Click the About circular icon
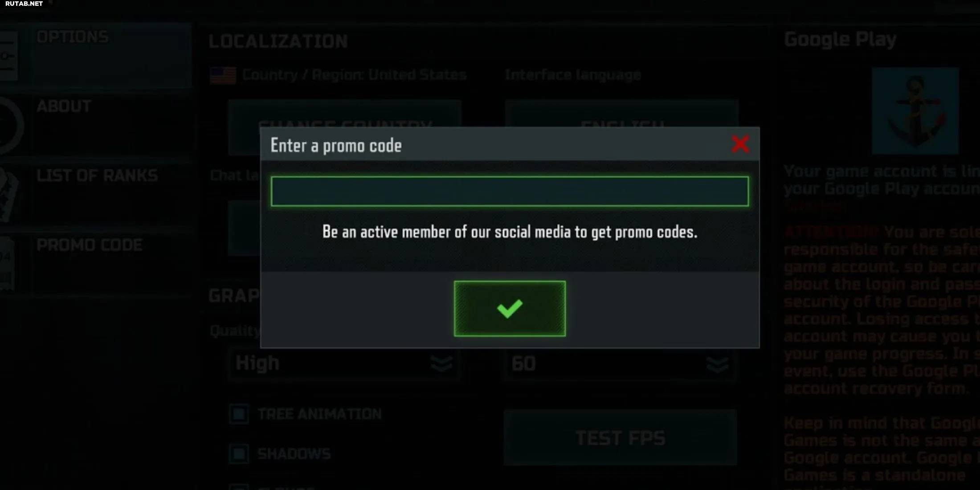Image resolution: width=980 pixels, height=490 pixels. point(10,126)
